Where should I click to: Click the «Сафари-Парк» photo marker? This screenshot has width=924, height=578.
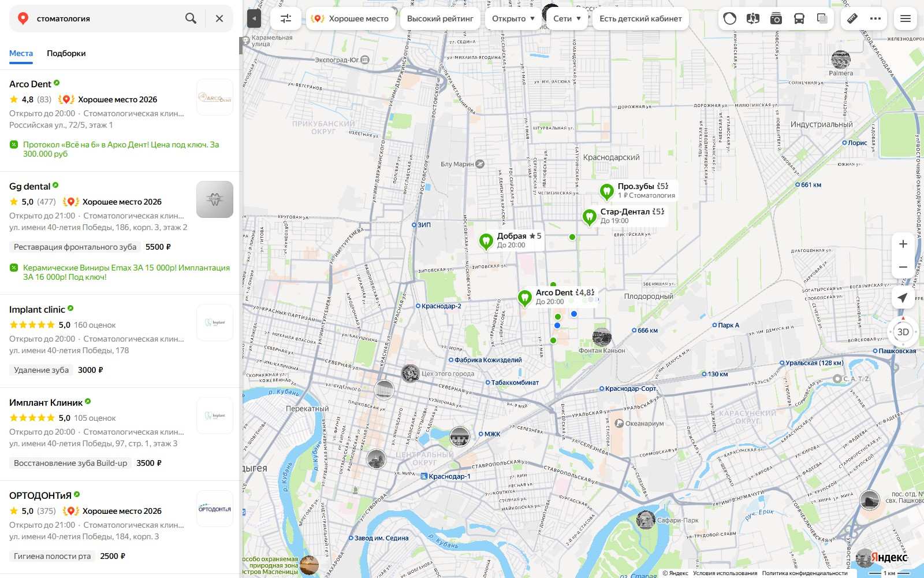coord(646,520)
